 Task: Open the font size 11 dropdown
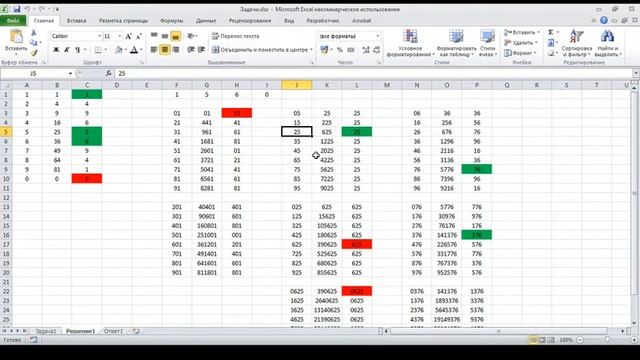point(119,36)
